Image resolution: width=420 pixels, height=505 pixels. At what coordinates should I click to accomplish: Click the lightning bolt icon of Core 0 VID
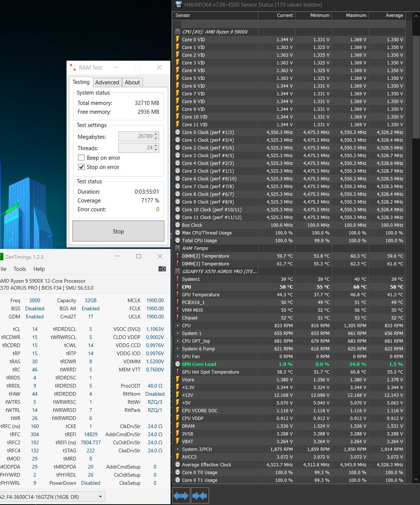click(x=178, y=39)
